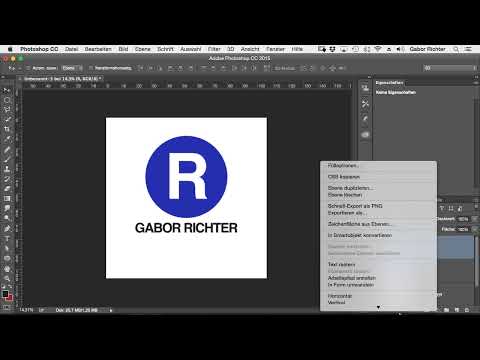Viewport: 480px width, 360px height.
Task: Select the Healing Brush tool
Action: (x=7, y=150)
